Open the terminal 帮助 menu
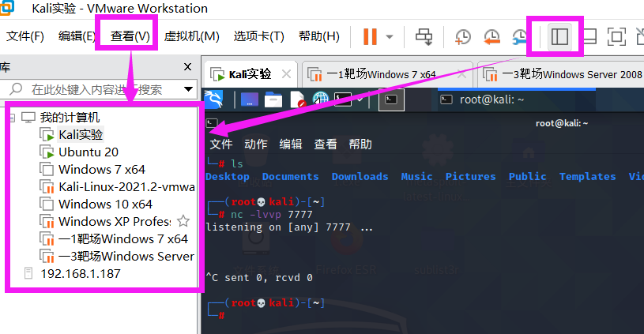 [360, 144]
